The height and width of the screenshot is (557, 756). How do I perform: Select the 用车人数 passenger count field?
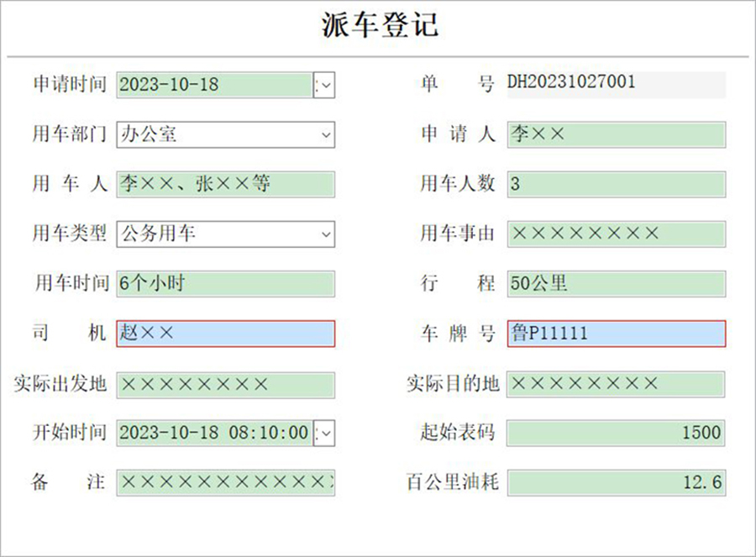coord(617,184)
